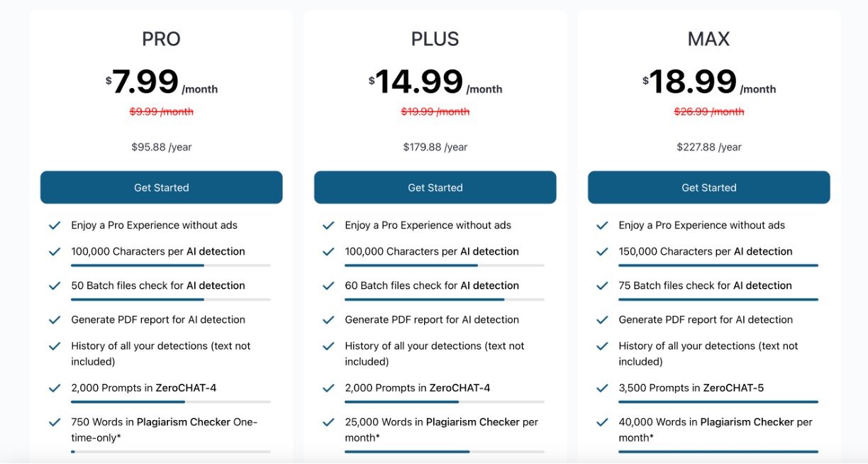Click progress bar under PRO 100,000 Characters
The height and width of the screenshot is (464, 868).
pos(170,265)
